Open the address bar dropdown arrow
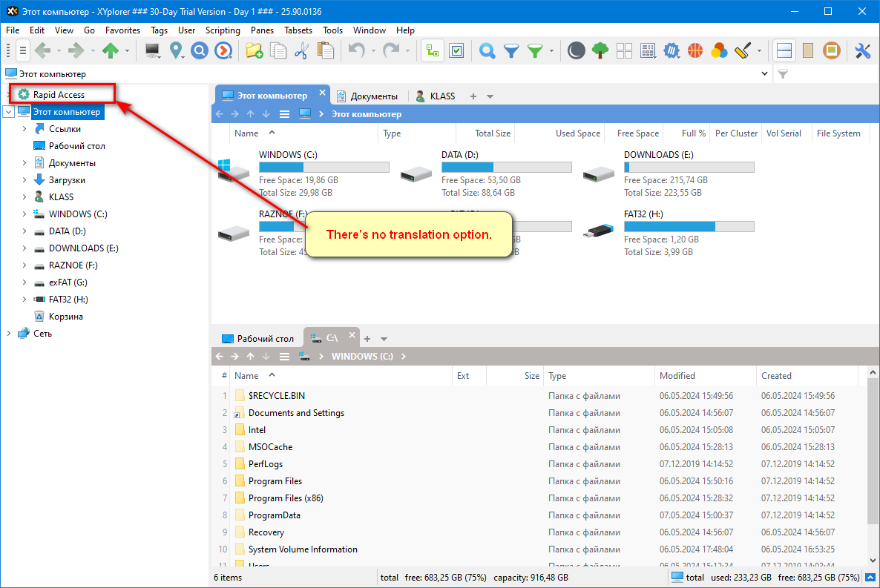This screenshot has width=880, height=588. [765, 74]
